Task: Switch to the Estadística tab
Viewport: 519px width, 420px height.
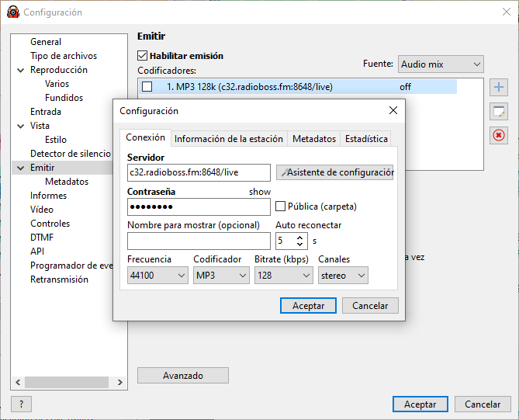Action: [x=366, y=139]
